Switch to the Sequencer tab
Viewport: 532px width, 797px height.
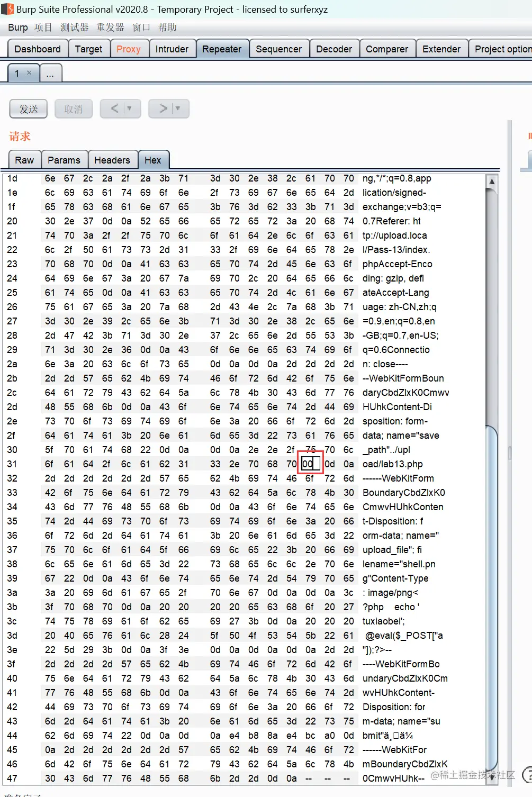279,49
